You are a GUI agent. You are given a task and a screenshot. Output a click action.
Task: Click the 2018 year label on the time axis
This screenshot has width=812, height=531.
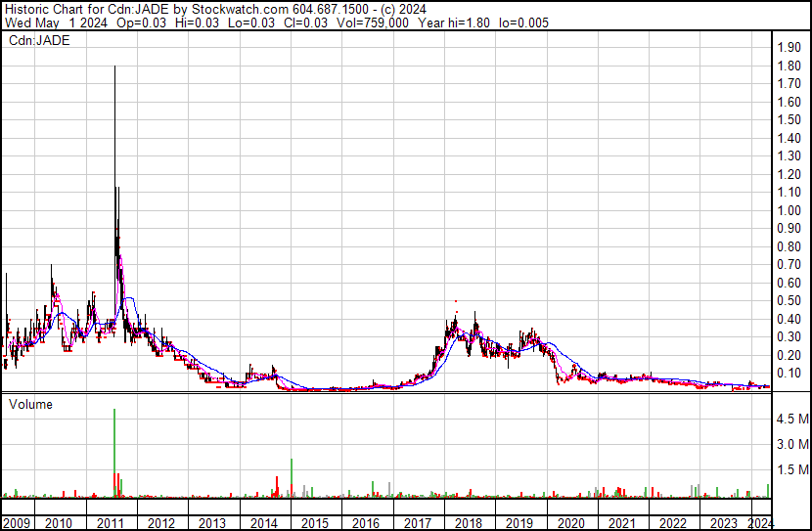469,523
